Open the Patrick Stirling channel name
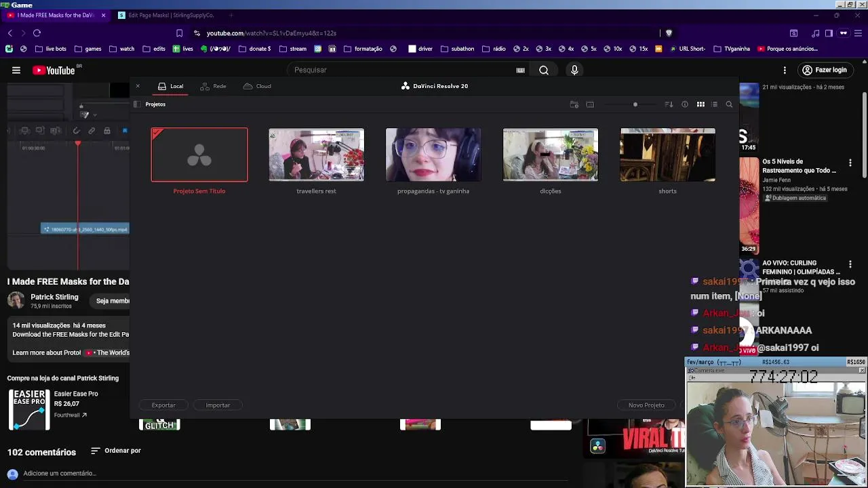The image size is (868, 488). (54, 297)
